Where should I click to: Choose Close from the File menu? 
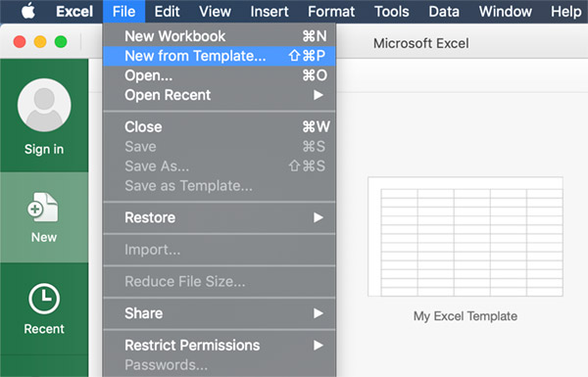point(219,127)
